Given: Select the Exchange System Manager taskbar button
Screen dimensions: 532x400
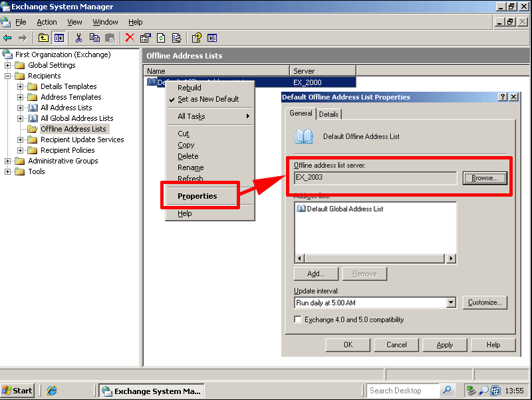Looking at the screenshot, I should (152, 391).
